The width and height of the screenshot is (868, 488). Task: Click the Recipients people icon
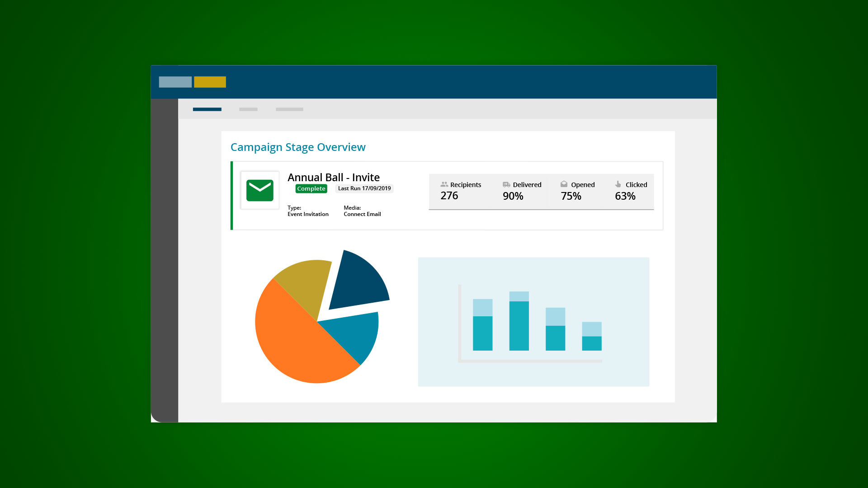[x=444, y=184]
